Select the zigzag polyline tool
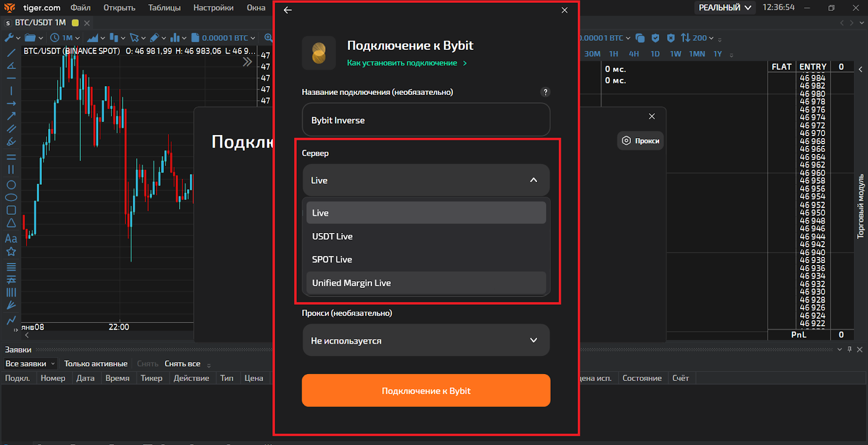This screenshot has width=868, height=445. pyautogui.click(x=11, y=320)
